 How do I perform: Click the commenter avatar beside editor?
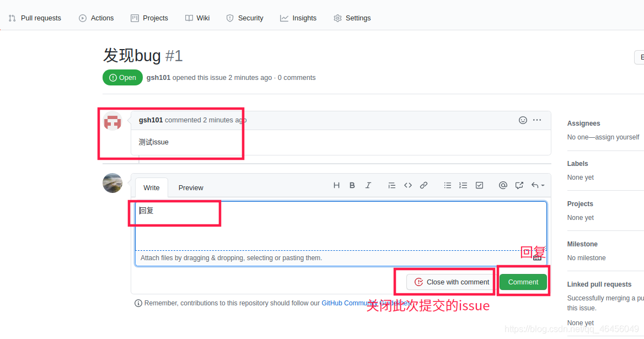pos(112,183)
